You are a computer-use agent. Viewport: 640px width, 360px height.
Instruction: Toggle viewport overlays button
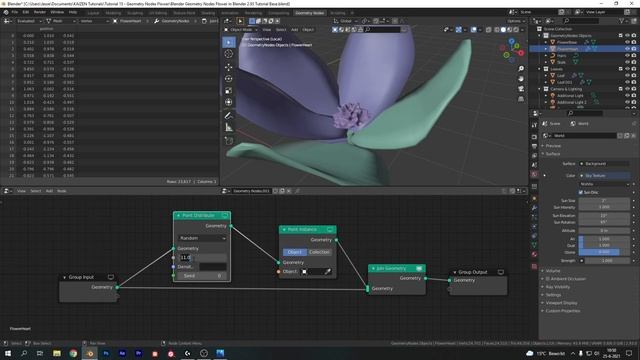point(473,29)
